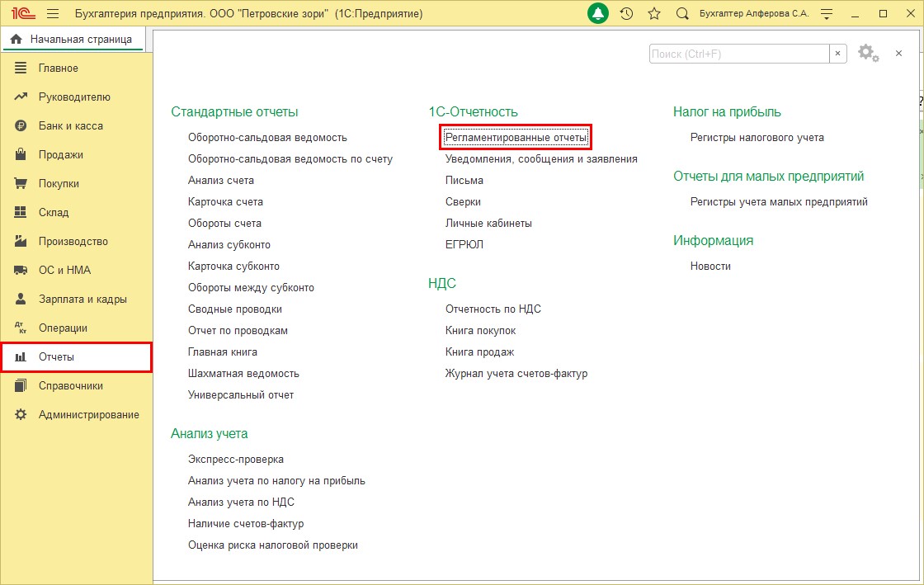The height and width of the screenshot is (585, 924).
Task: Click the Производство factory icon
Action: tap(21, 241)
